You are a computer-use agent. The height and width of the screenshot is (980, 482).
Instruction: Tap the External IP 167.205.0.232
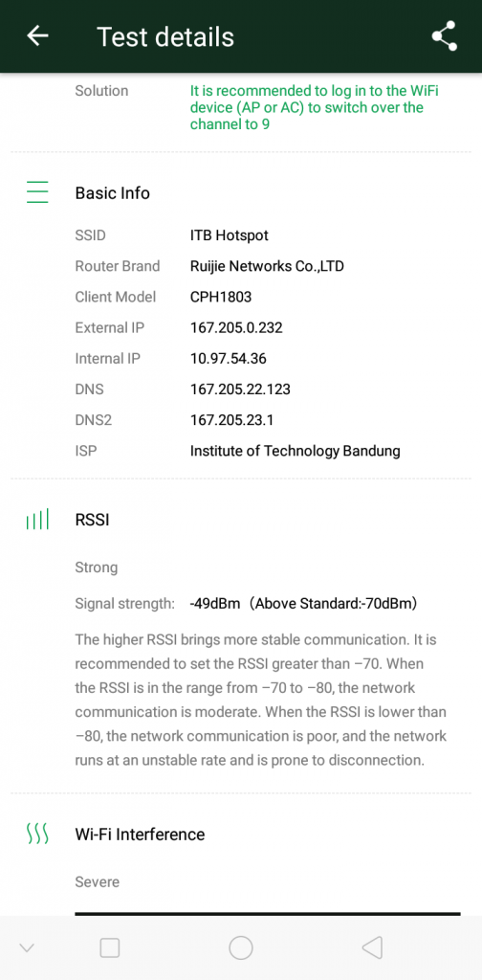pyautogui.click(x=236, y=327)
